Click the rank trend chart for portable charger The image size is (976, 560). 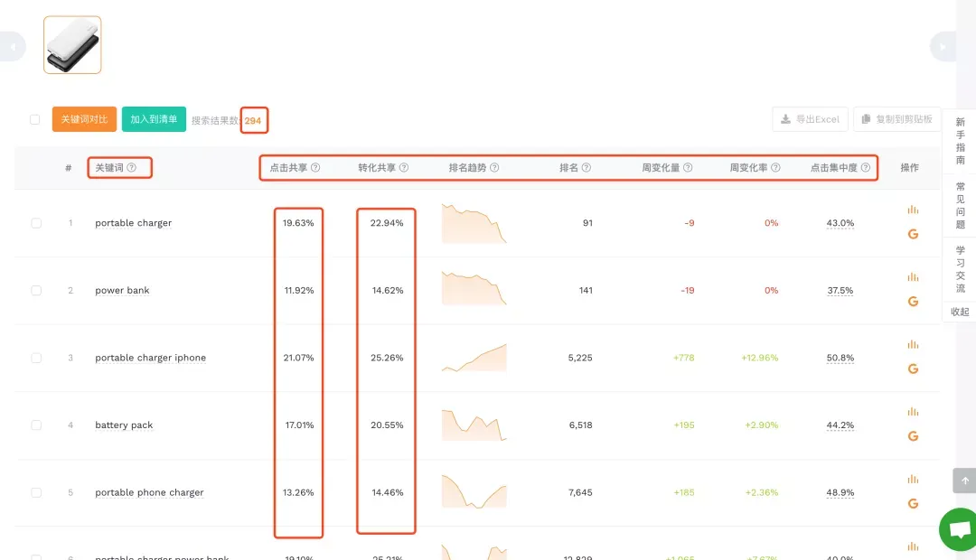coord(474,223)
